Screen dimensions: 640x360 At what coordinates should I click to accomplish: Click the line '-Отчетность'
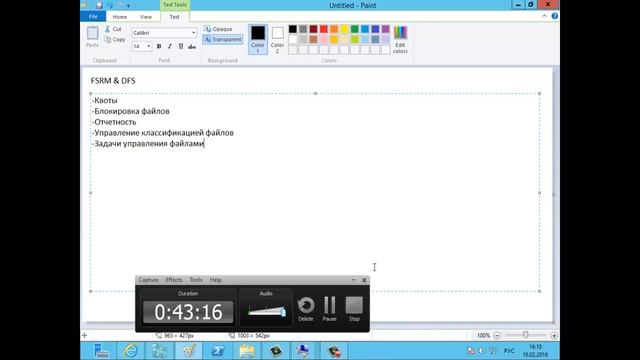114,122
